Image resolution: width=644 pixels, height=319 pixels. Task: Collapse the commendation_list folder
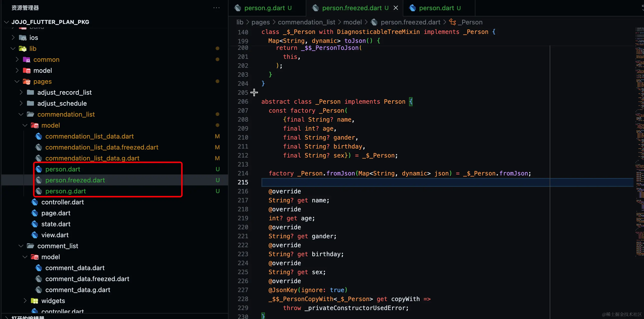pos(21,114)
